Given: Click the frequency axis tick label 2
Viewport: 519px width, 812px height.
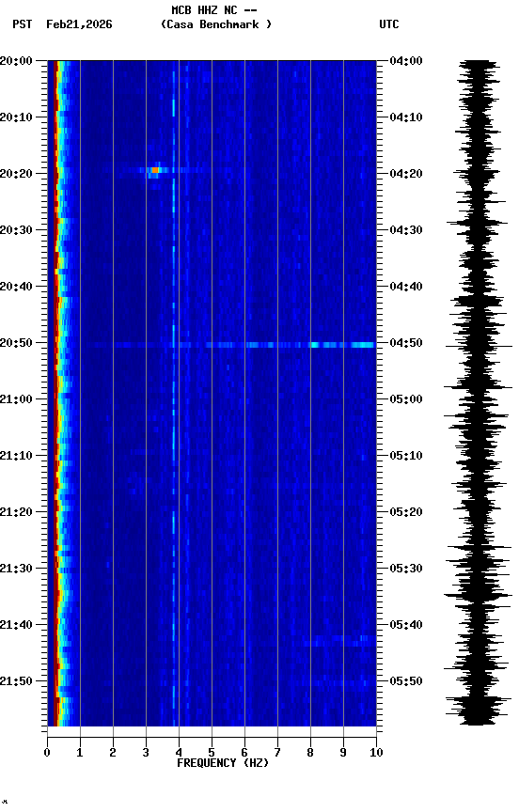Looking at the screenshot, I should 113,753.
